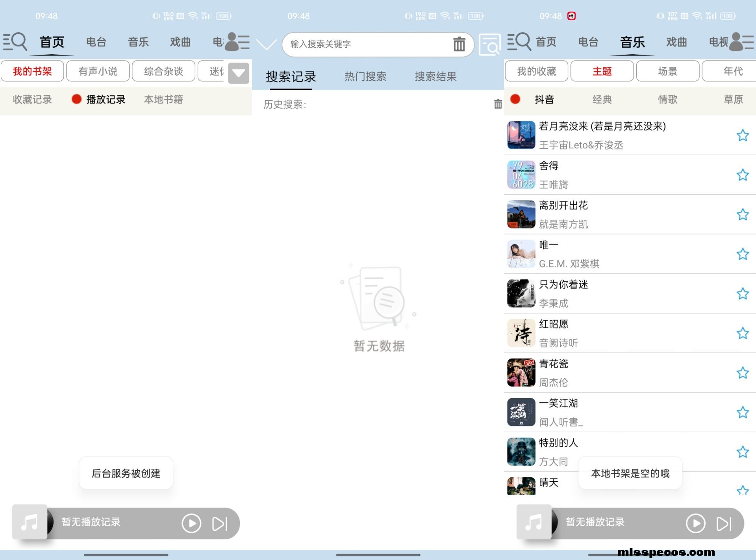Switch to 音乐 tab in left screen
756x560 pixels.
click(x=138, y=42)
